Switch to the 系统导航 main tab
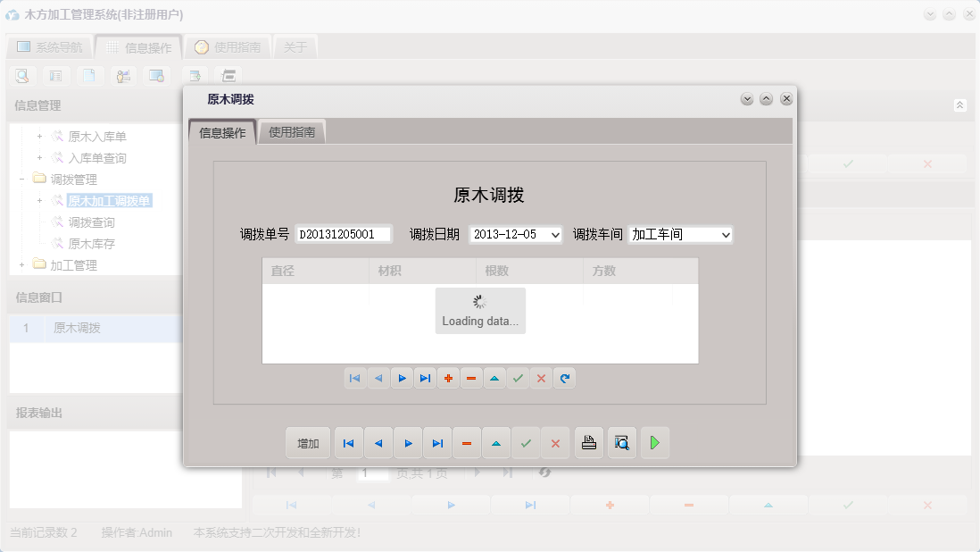 coord(47,46)
